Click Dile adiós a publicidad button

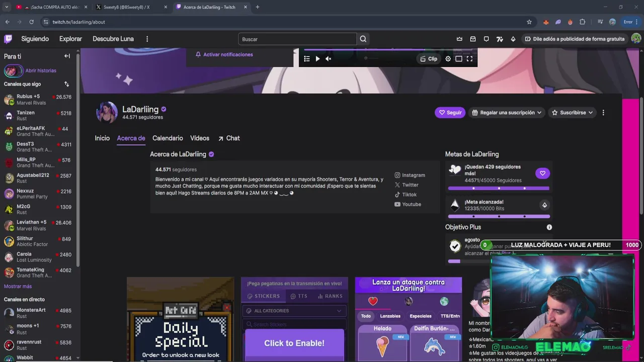575,39
